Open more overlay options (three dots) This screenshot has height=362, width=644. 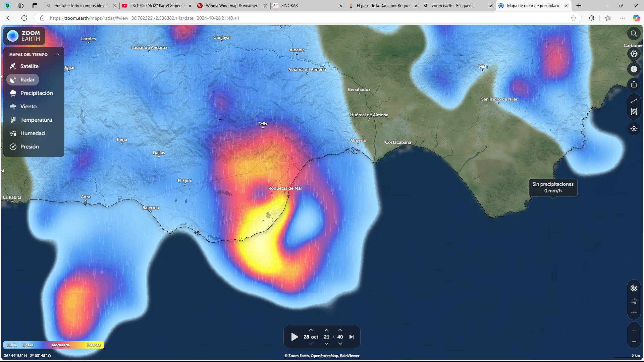pyautogui.click(x=634, y=313)
